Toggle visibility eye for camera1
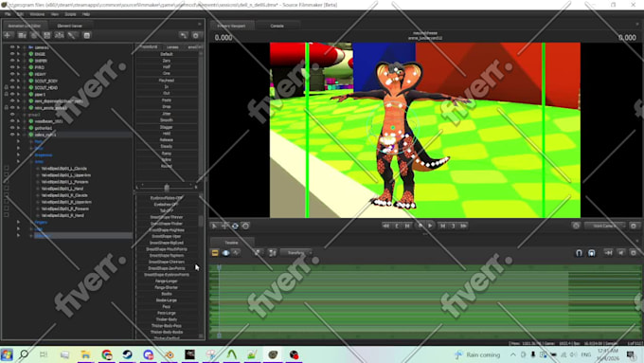Viewport: 644px width, 363px height. [x=12, y=47]
